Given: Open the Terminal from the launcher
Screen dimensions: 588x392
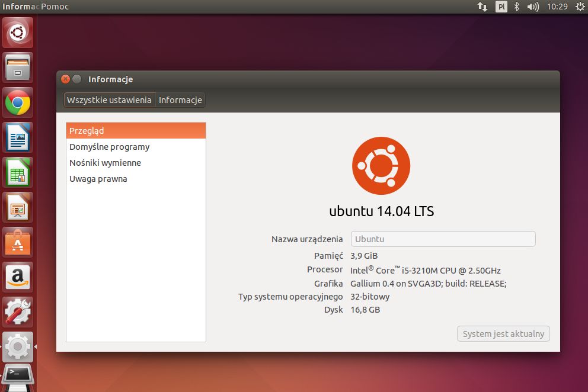Looking at the screenshot, I should pos(18,378).
